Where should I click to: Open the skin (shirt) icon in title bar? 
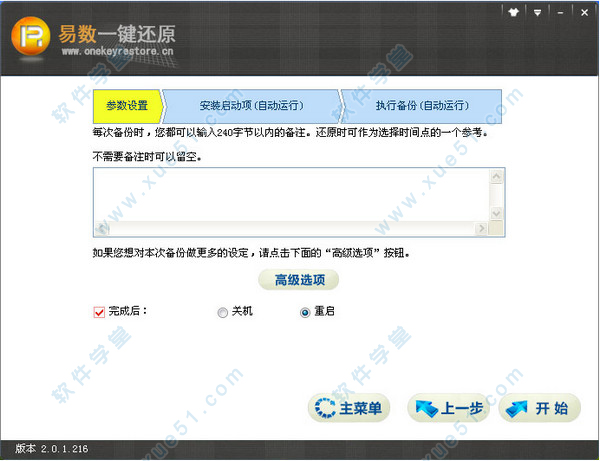click(x=514, y=12)
